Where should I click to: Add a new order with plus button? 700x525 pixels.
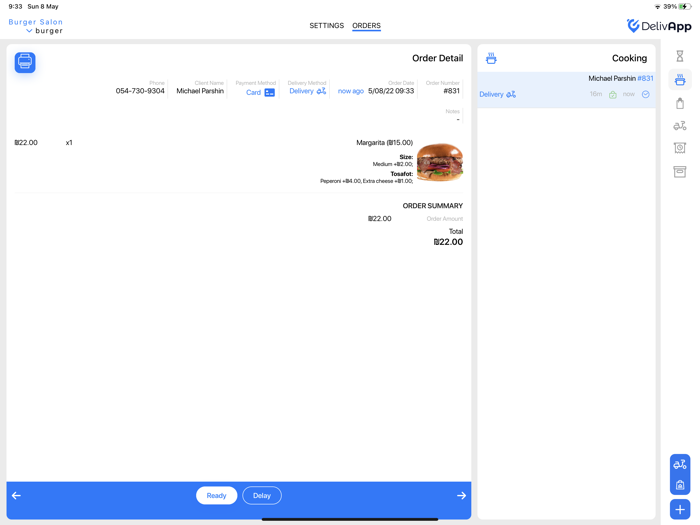pos(679,509)
